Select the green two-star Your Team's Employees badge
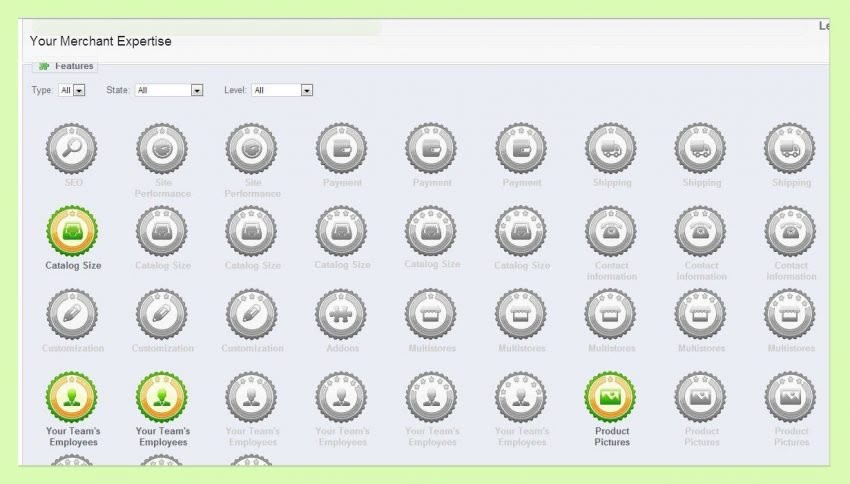The image size is (850, 484). pyautogui.click(x=162, y=397)
